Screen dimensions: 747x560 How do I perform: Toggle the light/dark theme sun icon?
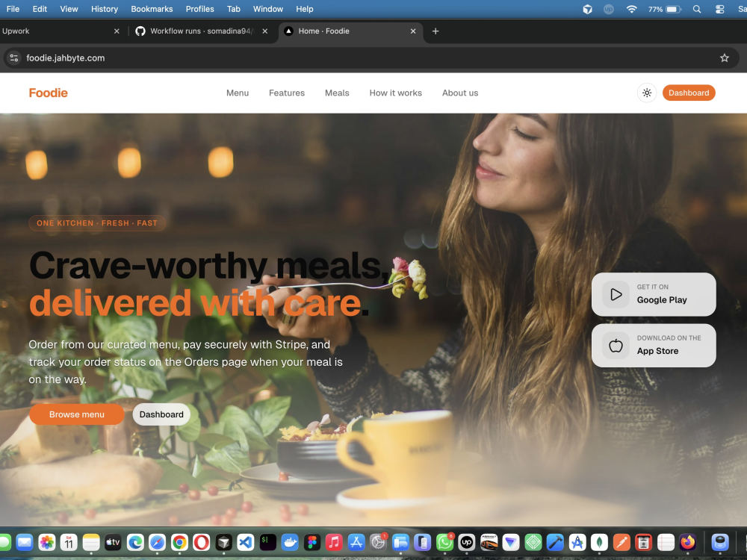click(x=646, y=93)
